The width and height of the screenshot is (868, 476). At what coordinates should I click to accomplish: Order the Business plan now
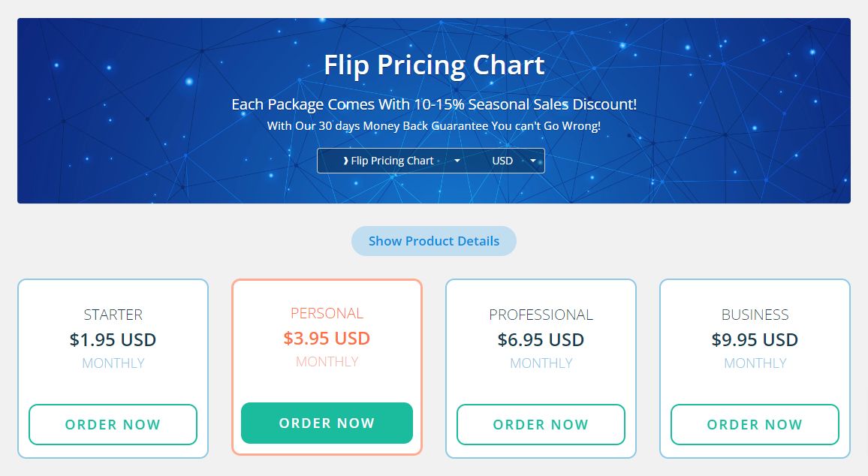tap(755, 424)
